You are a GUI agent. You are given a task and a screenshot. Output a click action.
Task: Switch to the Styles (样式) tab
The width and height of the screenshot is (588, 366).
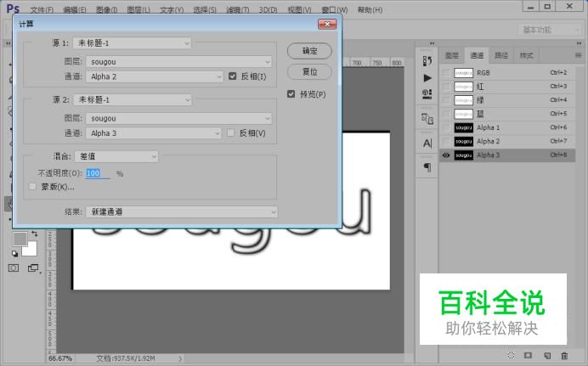coord(526,55)
